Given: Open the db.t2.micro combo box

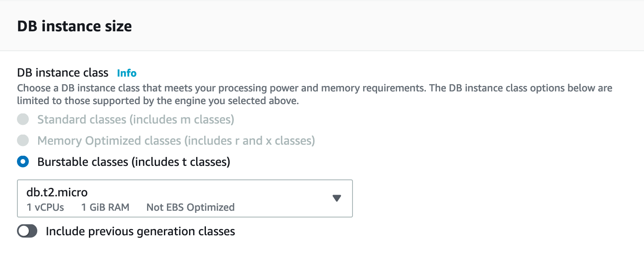Looking at the screenshot, I should point(185,198).
